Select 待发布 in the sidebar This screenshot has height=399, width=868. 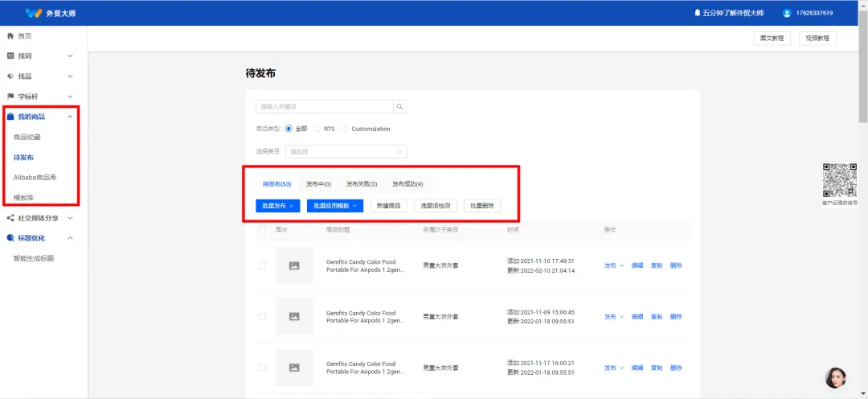pyautogui.click(x=24, y=158)
